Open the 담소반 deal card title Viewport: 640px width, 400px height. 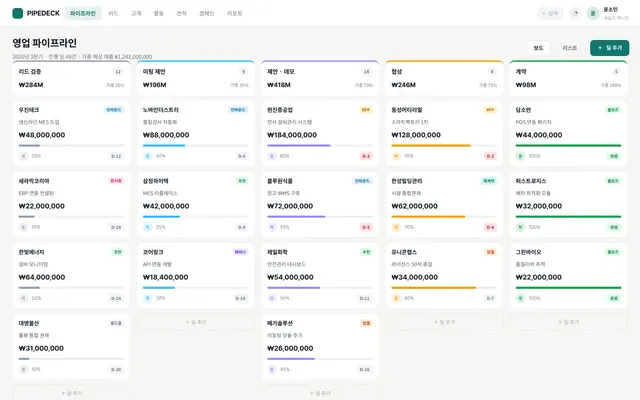point(524,110)
